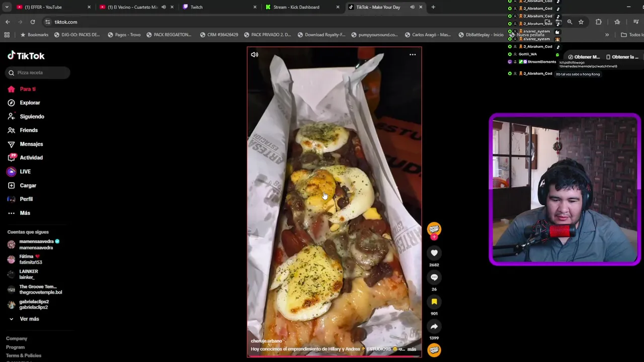Screen dimensions: 644x362
Task: Open Terms & Policies footer link
Action: coord(24,355)
